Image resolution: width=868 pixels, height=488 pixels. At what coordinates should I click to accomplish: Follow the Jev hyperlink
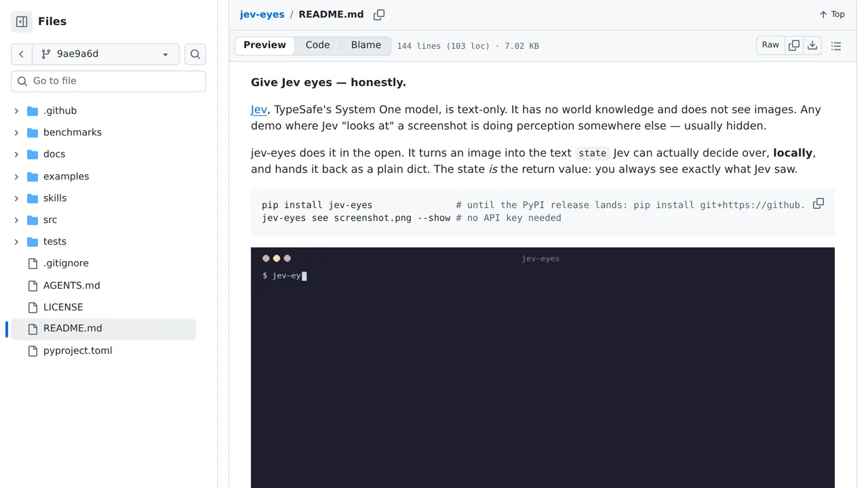(259, 109)
